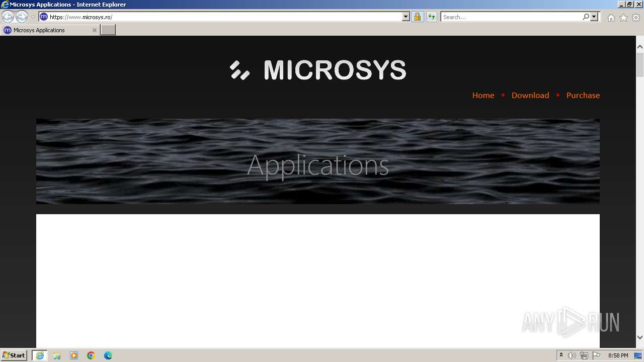
Task: Expand the address bar autocomplete dropdown
Action: (x=406, y=17)
